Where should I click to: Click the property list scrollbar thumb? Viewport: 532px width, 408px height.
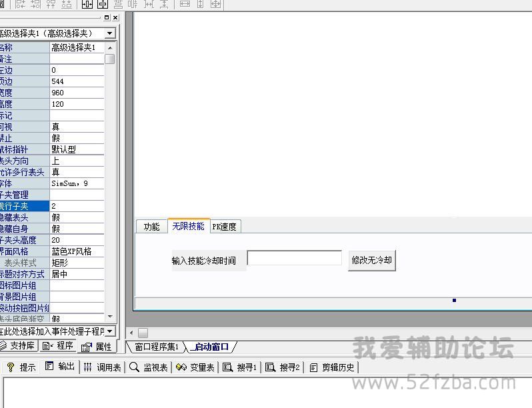pos(110,59)
